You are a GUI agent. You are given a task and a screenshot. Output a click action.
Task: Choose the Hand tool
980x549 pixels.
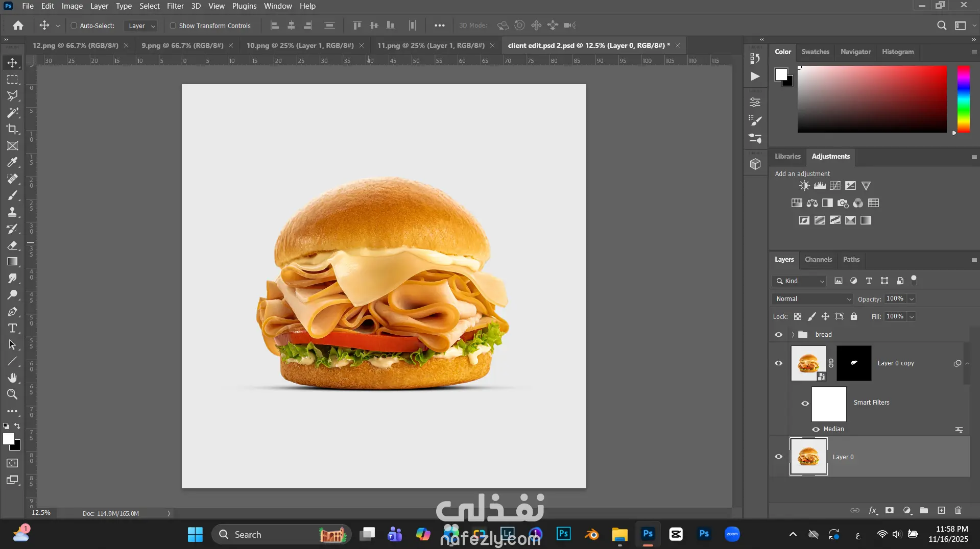click(x=12, y=378)
